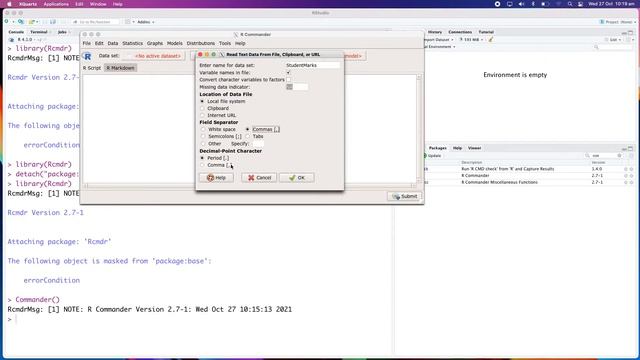Click the Submit button in R Commander

[x=405, y=196]
